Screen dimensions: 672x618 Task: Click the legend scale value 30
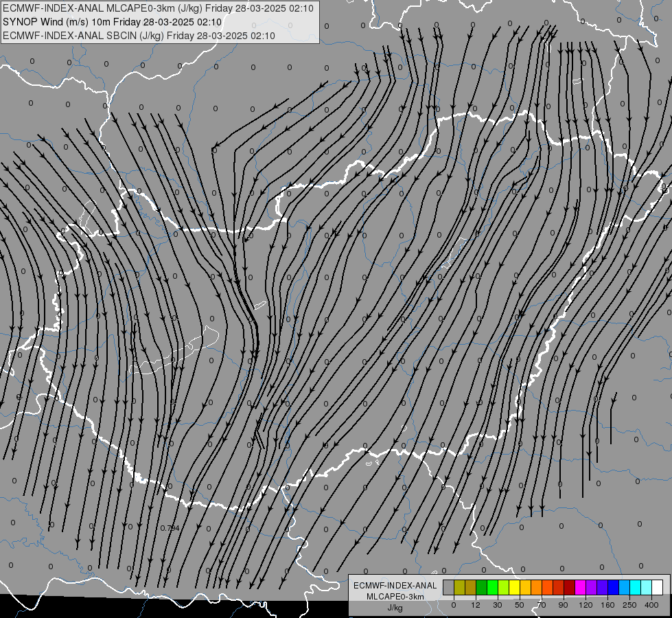[498, 605]
